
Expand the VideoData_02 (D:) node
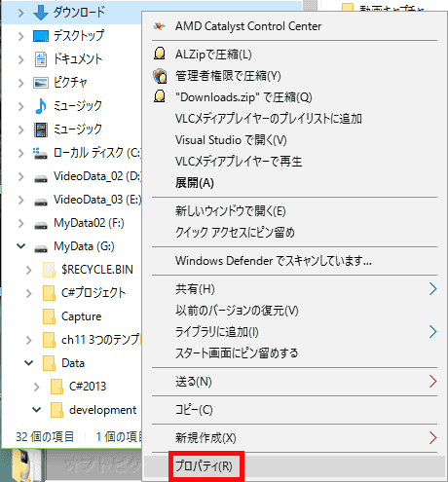pyautogui.click(x=21, y=176)
